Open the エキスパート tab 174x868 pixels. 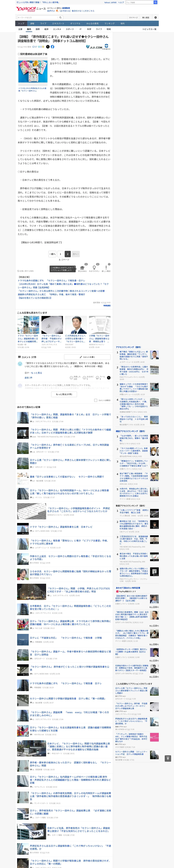[x=58, y=24]
